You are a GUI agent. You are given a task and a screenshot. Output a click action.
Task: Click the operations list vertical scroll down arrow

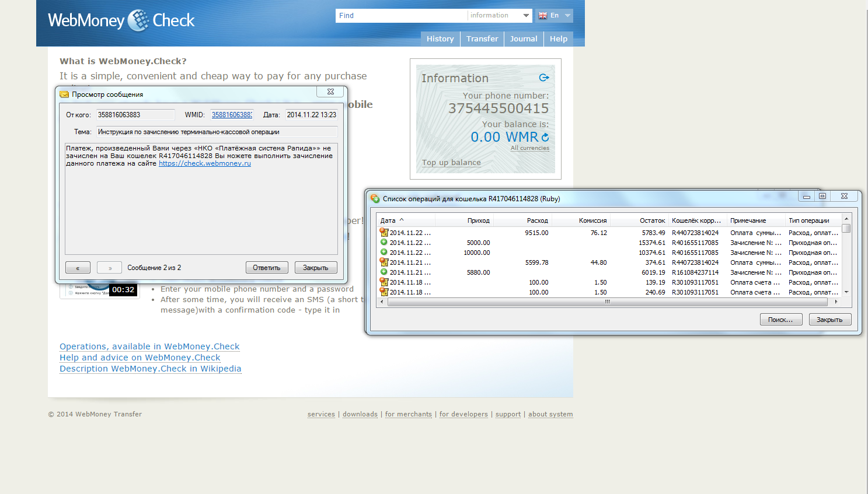click(846, 292)
